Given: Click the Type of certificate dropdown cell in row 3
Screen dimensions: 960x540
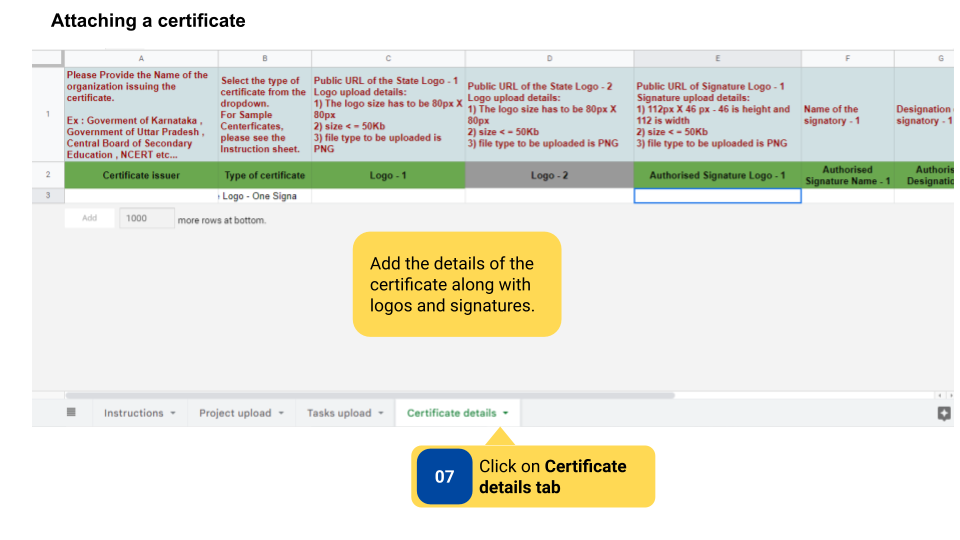Looking at the screenshot, I should [x=264, y=196].
